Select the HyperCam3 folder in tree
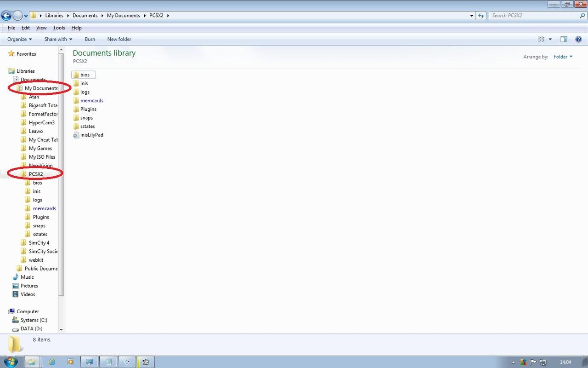Screen dimensions: 588x368 coord(42,123)
